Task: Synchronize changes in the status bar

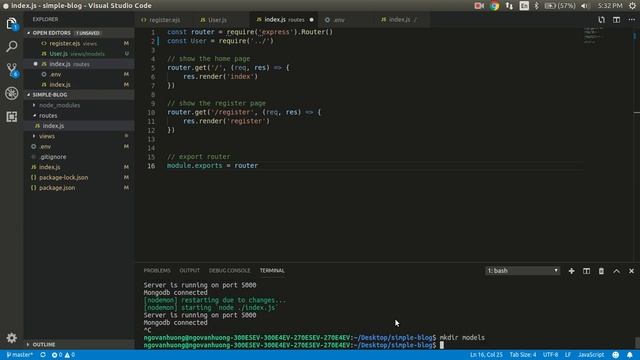Action: [43, 355]
